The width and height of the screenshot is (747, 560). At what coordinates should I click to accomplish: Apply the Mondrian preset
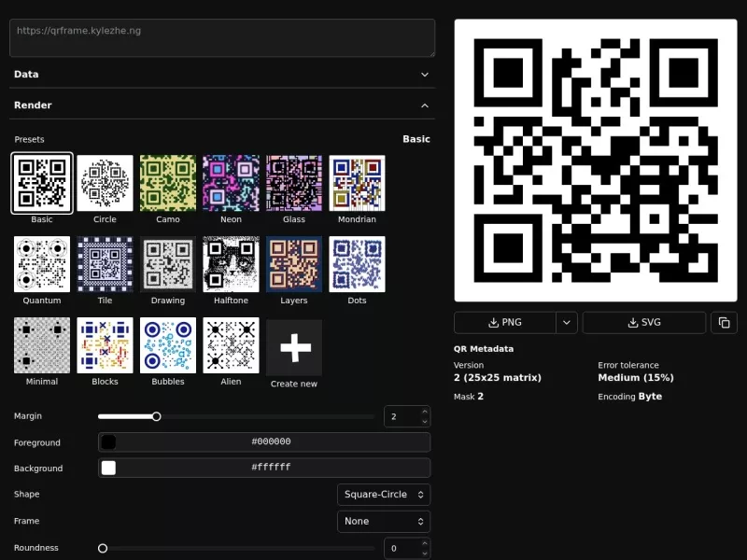coord(357,183)
